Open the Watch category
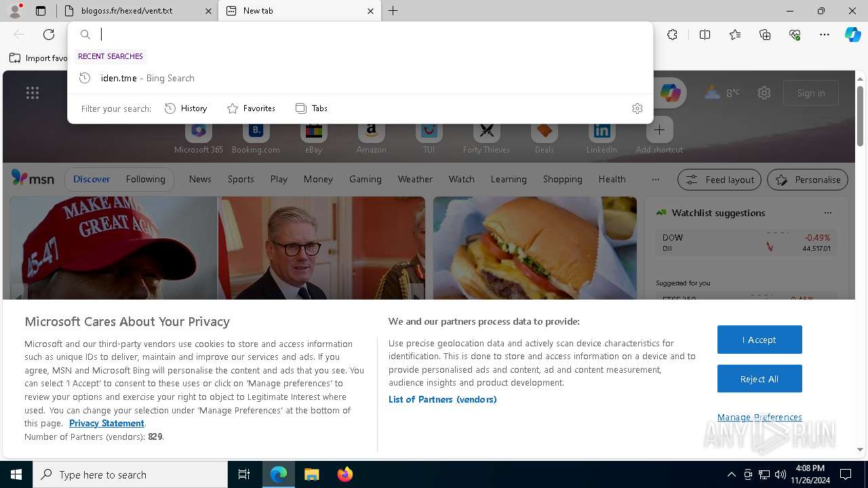The image size is (868, 488). click(462, 179)
